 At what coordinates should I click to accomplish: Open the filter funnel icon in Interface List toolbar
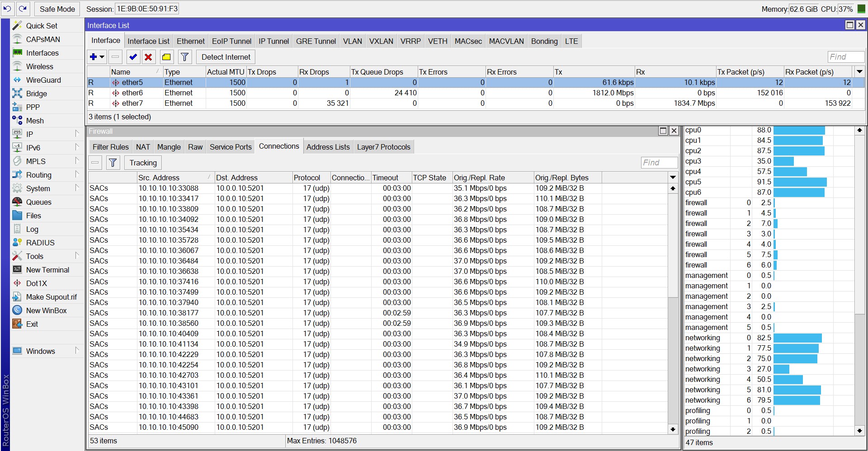[184, 56]
